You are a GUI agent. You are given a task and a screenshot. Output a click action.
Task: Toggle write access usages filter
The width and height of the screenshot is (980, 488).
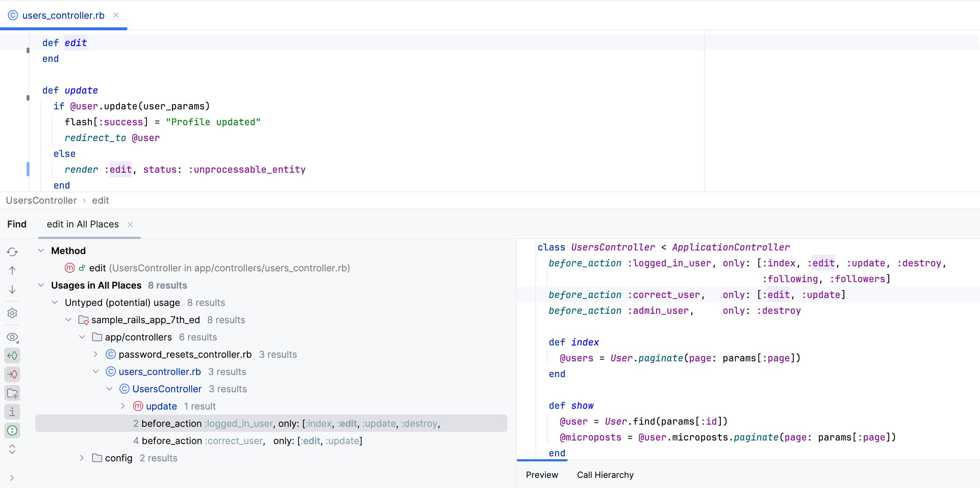coord(12,374)
